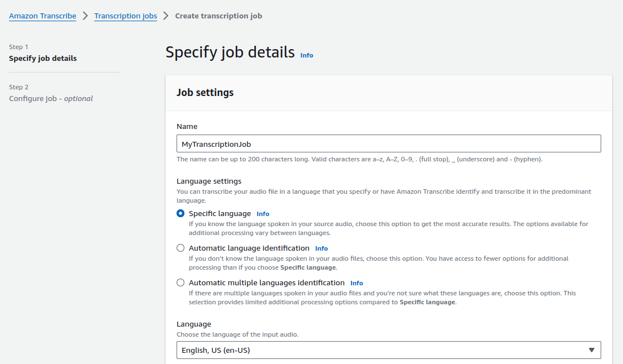623x364 pixels.
Task: Open Info beside Specify job details heading
Action: click(307, 55)
